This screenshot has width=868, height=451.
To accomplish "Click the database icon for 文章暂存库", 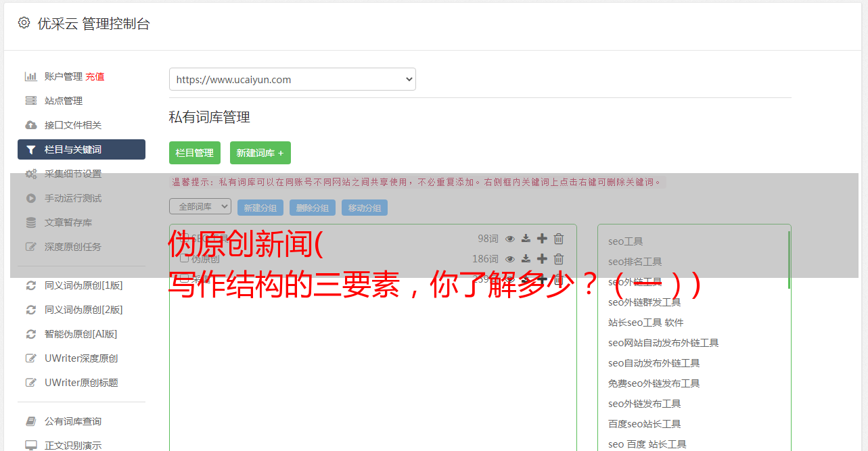I will coord(30,222).
